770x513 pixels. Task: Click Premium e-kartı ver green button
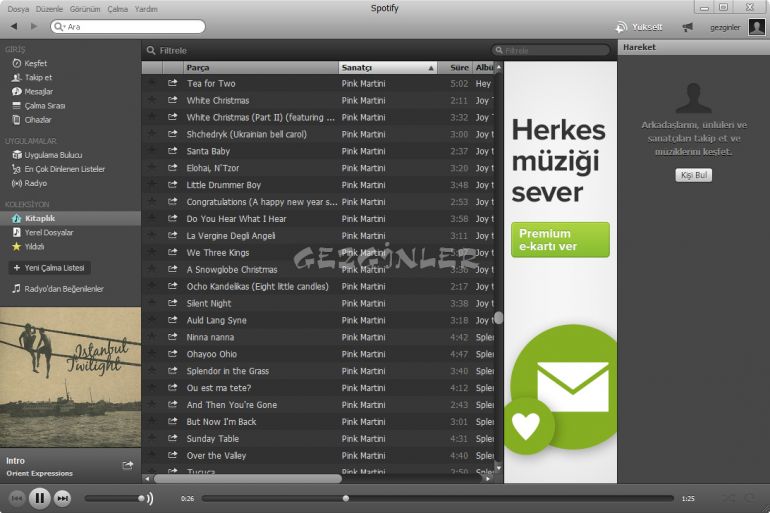560,240
